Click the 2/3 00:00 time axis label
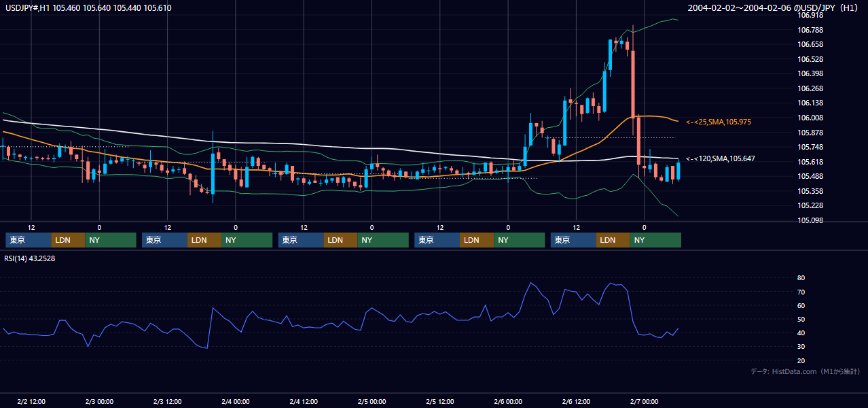This screenshot has height=408, width=868. point(99,401)
